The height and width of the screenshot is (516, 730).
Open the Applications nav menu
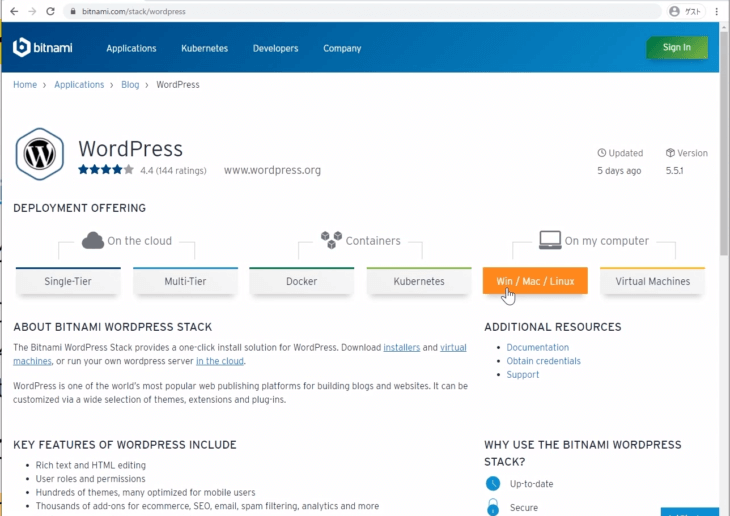(x=131, y=48)
